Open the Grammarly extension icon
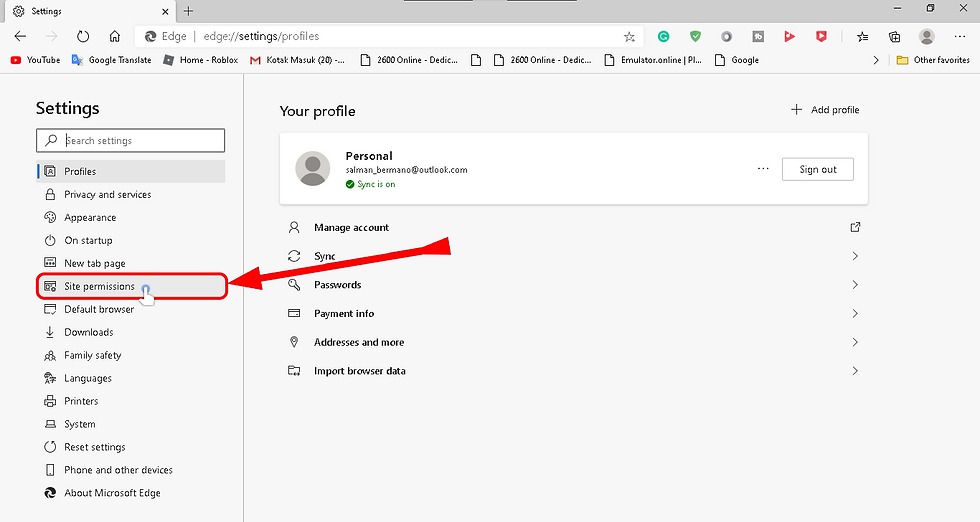The image size is (980, 522). click(664, 37)
